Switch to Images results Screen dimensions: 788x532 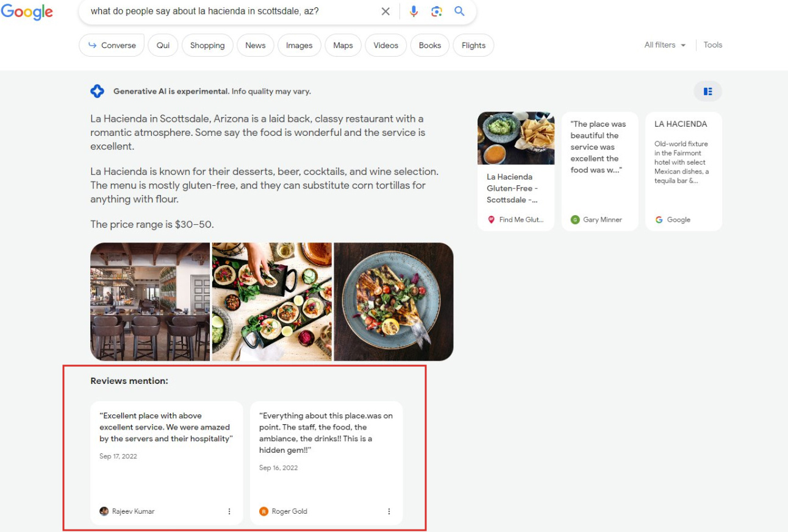(299, 45)
